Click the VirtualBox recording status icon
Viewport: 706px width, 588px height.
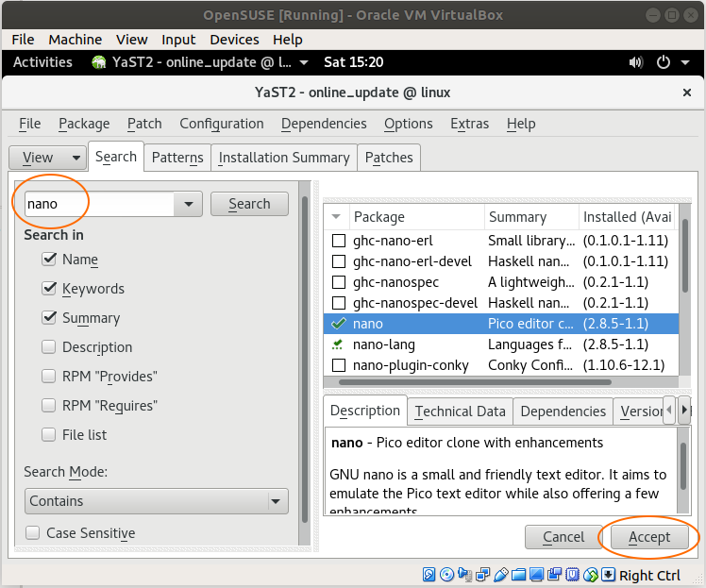coord(554,575)
